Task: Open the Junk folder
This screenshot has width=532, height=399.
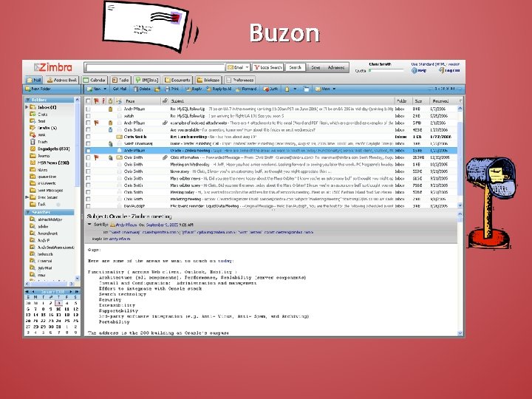Action: pos(38,135)
